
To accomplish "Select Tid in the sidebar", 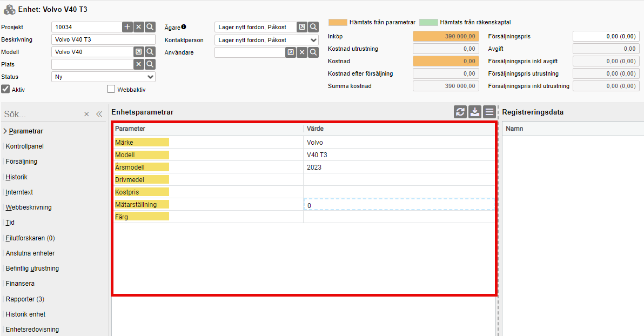I will tap(10, 223).
